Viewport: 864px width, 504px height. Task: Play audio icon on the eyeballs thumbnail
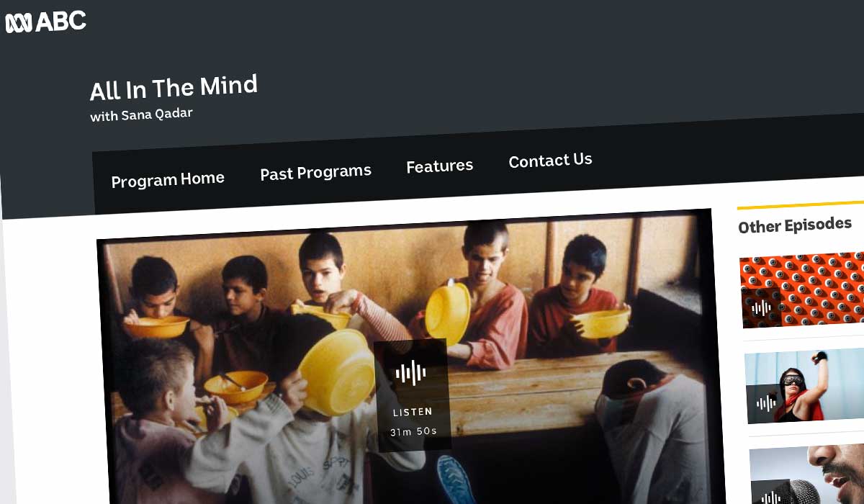pyautogui.click(x=760, y=308)
